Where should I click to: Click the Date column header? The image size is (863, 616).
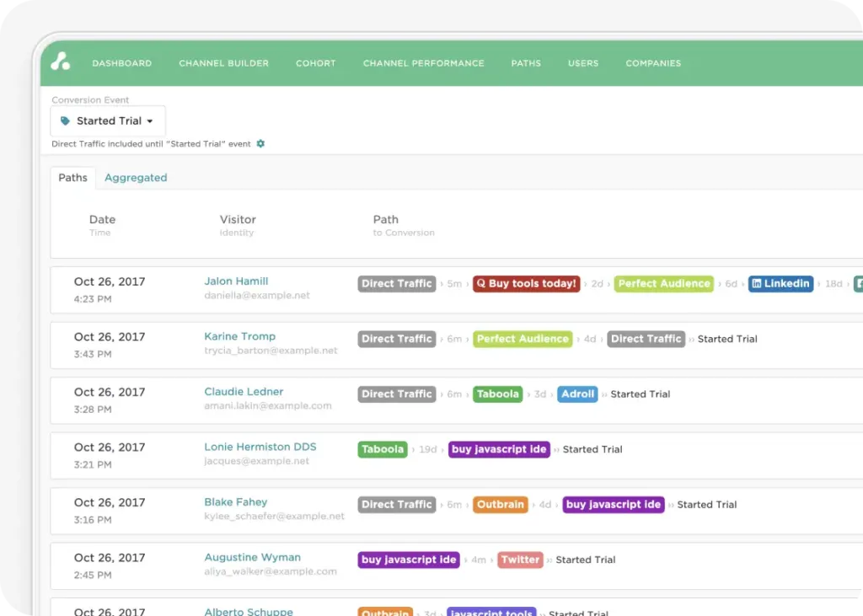coord(102,220)
